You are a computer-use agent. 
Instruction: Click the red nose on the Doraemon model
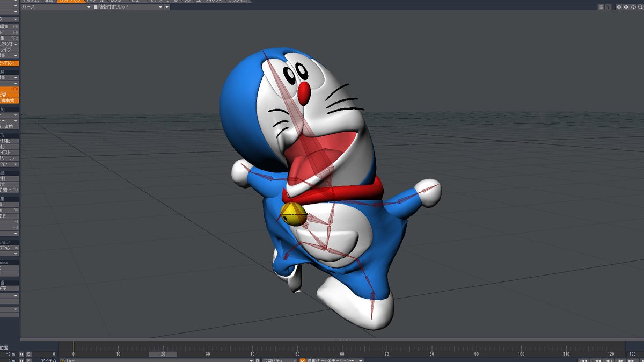coord(304,93)
